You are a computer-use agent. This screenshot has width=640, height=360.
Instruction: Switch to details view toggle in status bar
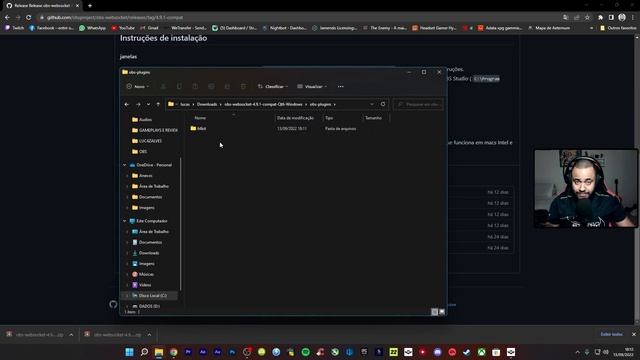tap(434, 312)
